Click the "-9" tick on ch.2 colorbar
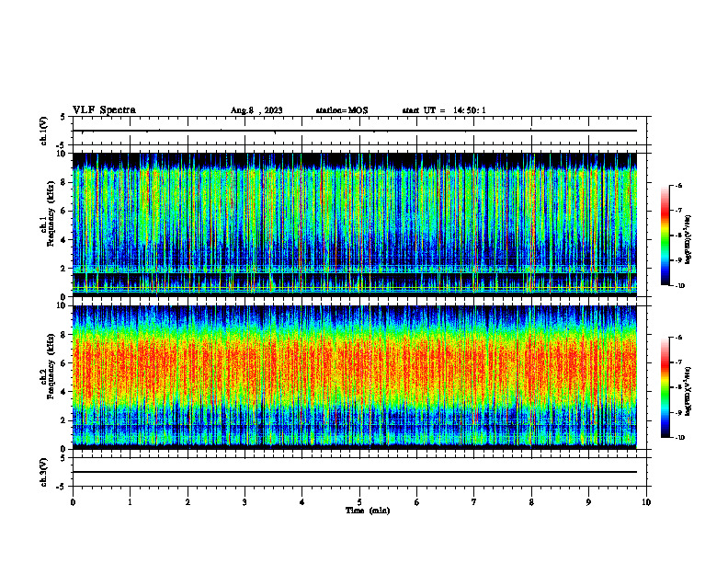 click(678, 412)
